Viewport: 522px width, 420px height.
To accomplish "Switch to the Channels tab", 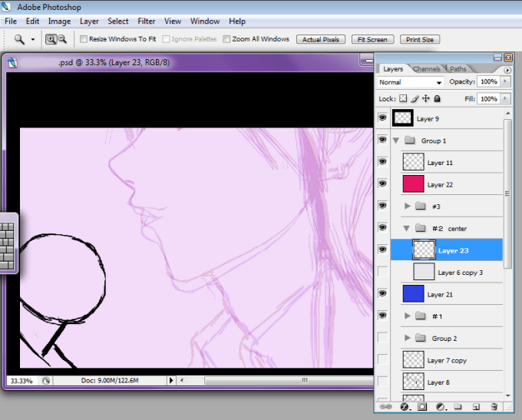I will pos(427,69).
